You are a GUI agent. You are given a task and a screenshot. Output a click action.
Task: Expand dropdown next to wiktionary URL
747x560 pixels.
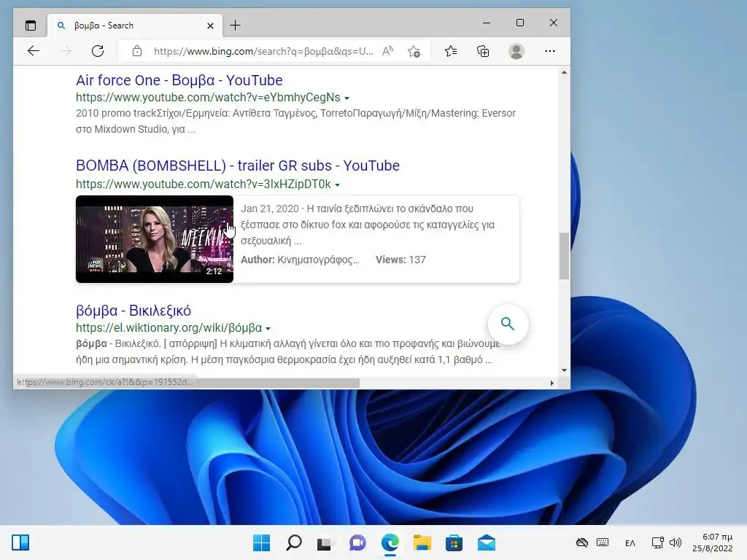click(268, 329)
